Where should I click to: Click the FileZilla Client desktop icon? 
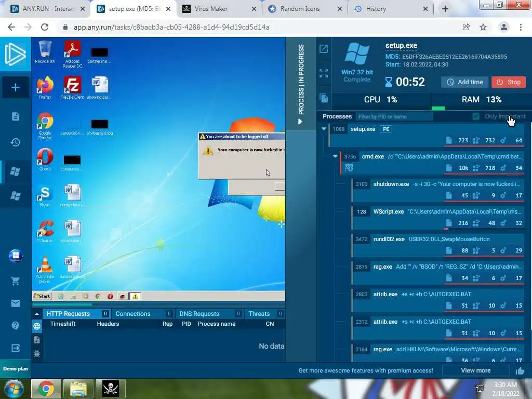(72, 87)
